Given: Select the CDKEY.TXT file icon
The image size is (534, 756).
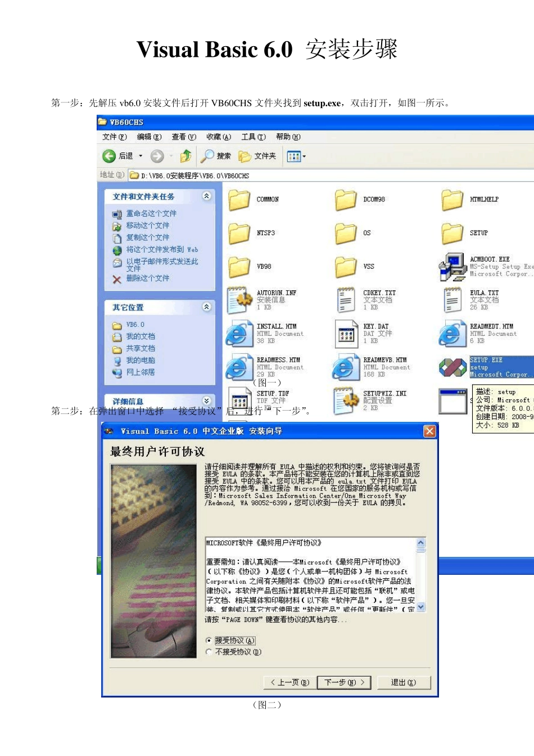Looking at the screenshot, I should (x=346, y=300).
